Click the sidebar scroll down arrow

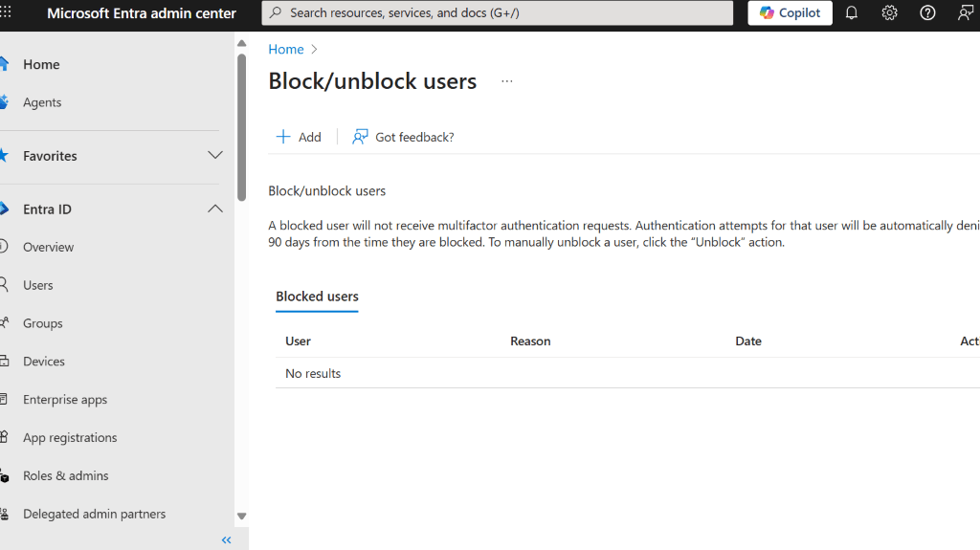click(x=242, y=517)
